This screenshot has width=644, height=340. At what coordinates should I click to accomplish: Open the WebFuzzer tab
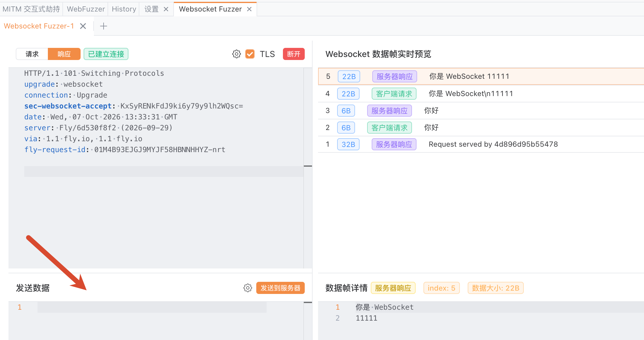point(86,9)
